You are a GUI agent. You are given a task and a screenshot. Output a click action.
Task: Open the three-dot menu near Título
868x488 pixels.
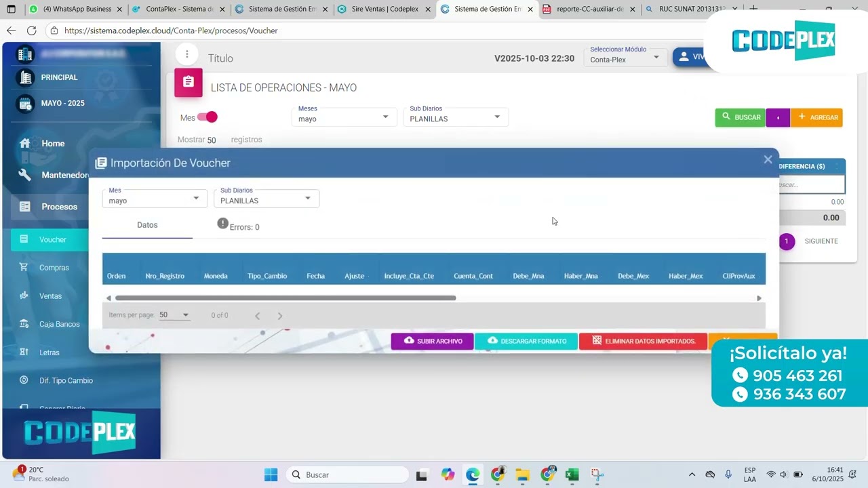pos(186,54)
